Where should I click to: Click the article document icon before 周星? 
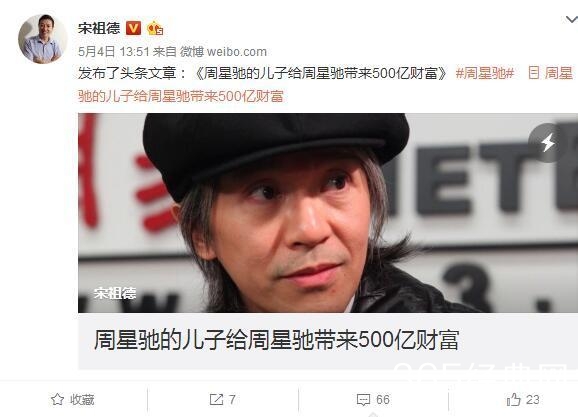click(x=534, y=73)
